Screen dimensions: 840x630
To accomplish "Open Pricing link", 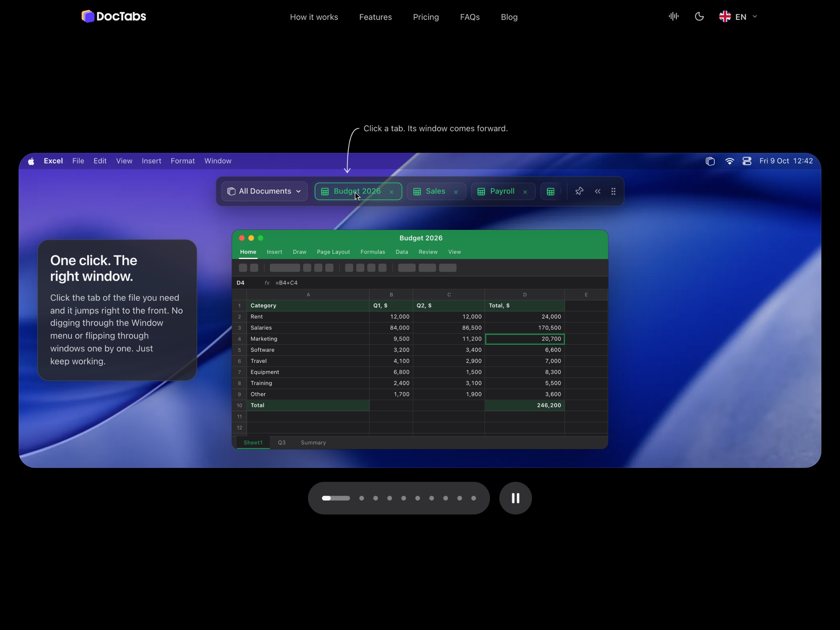I will point(426,17).
